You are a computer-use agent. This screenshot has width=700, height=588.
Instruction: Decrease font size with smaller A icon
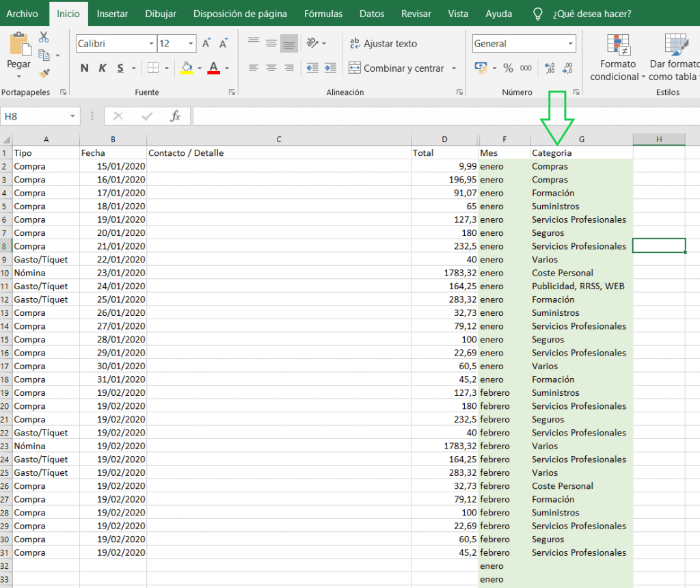224,43
